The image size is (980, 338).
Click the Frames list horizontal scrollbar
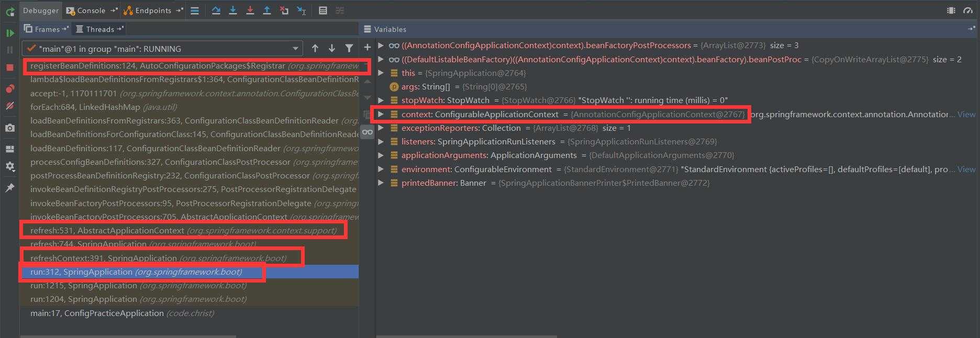click(128, 336)
